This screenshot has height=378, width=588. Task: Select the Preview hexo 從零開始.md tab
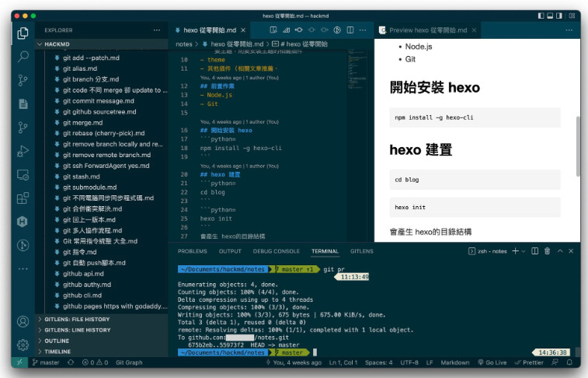click(428, 30)
